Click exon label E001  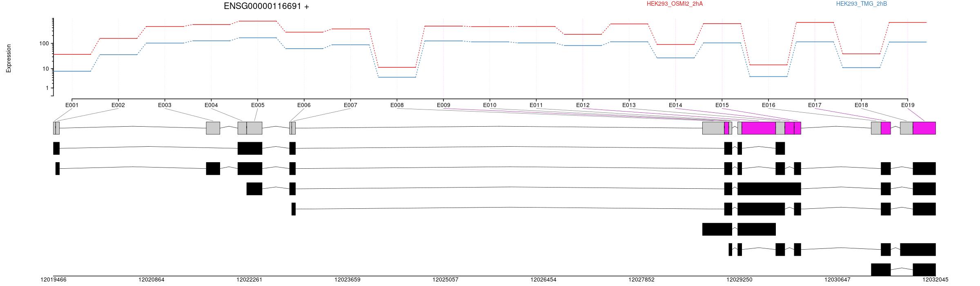point(72,105)
